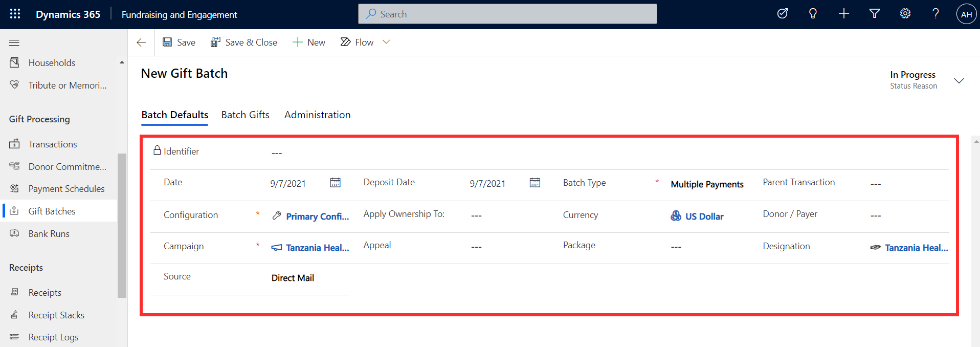980x347 pixels.
Task: Open the advanced find funnel icon
Action: tap(874, 14)
